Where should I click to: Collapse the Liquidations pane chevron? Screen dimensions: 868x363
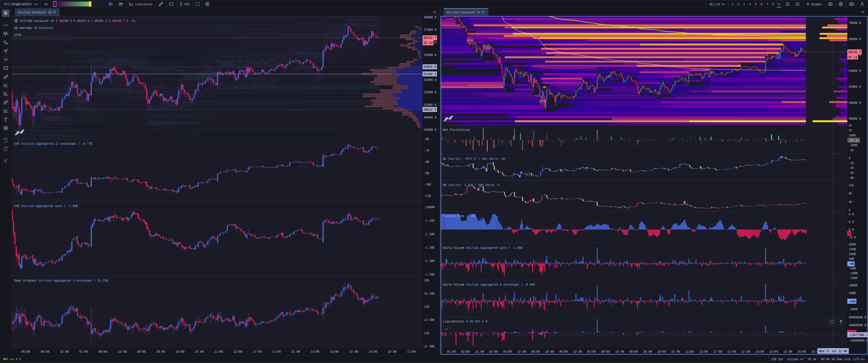446,329
